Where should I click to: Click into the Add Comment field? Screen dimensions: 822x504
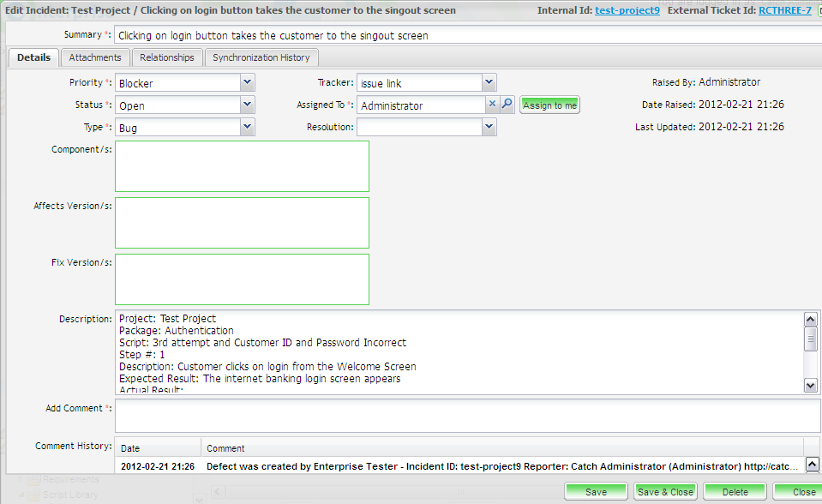tap(467, 416)
